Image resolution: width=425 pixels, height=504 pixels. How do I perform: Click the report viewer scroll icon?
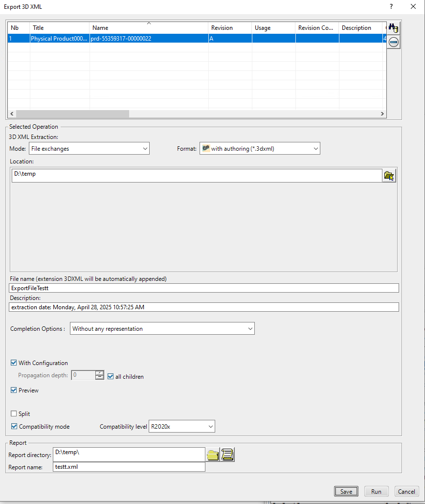click(x=227, y=454)
